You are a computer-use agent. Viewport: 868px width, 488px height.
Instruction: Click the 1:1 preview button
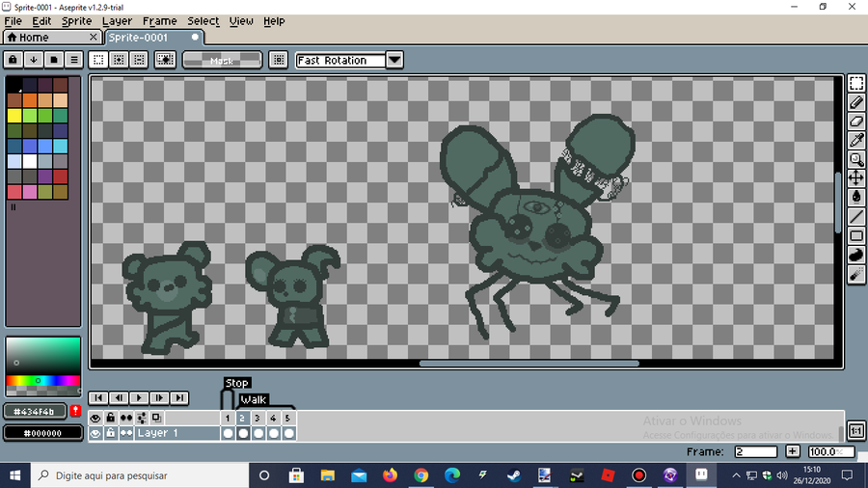point(855,430)
